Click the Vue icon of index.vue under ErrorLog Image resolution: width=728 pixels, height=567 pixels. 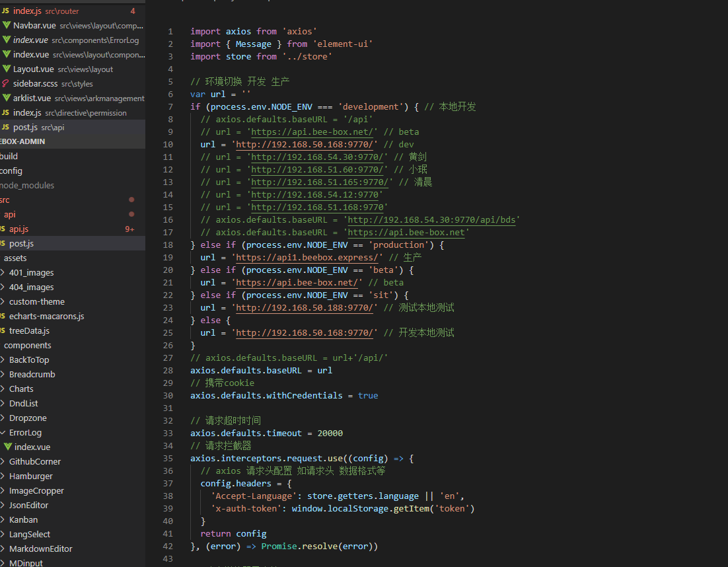click(8, 447)
